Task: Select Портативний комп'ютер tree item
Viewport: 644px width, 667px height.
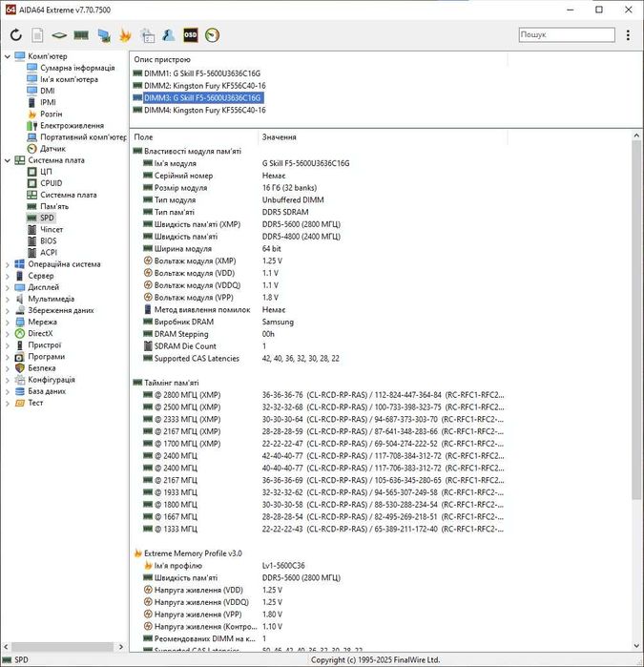Action: coord(83,137)
